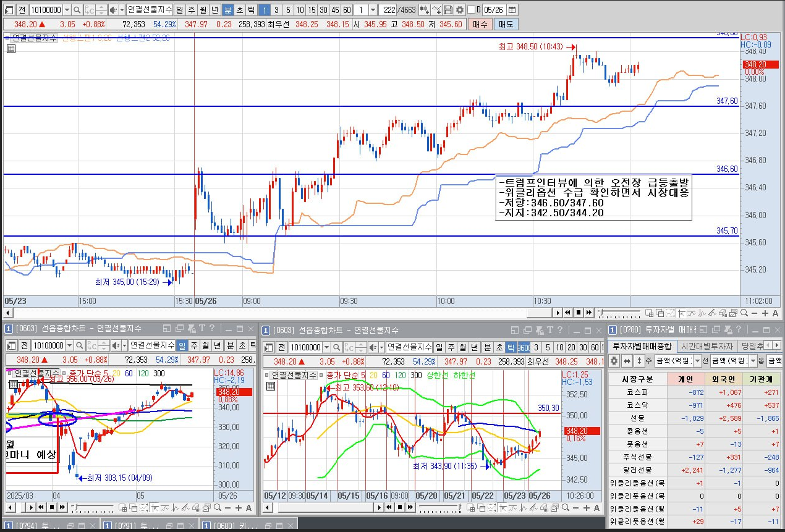
Task: Click the chart layout icon at far left of main toolbar
Action: click(x=9, y=10)
